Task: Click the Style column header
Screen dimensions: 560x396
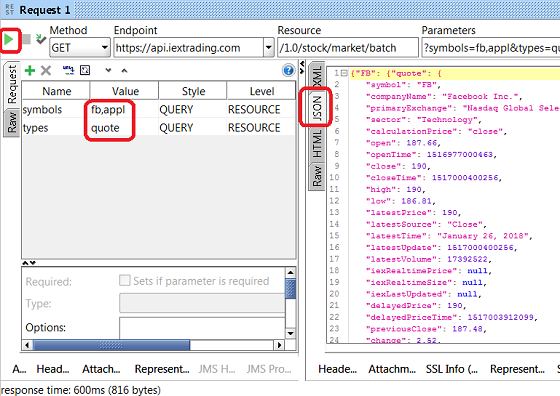Action: coord(193,91)
